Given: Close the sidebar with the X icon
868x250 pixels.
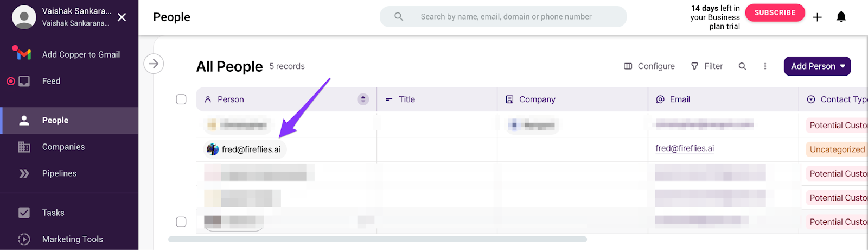Looking at the screenshot, I should [x=122, y=17].
